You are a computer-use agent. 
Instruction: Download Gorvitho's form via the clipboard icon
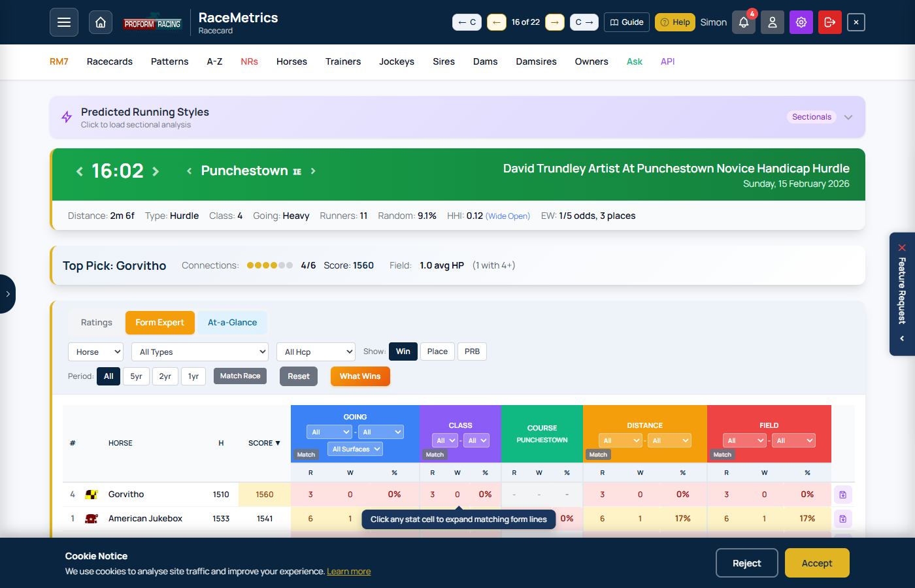842,495
